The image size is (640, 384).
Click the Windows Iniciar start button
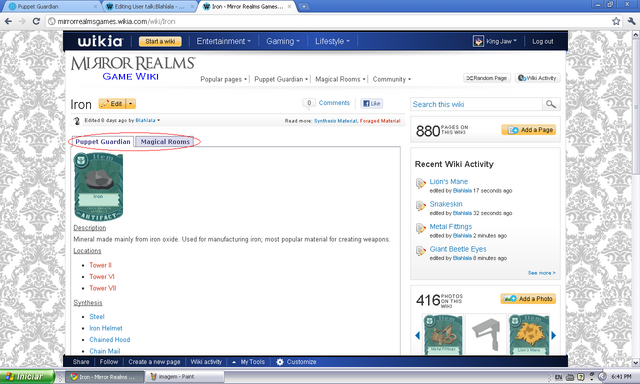coord(27,376)
